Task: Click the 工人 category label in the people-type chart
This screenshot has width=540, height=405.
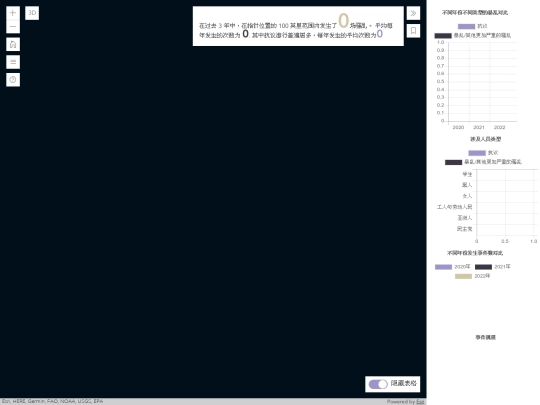Action: [454, 207]
